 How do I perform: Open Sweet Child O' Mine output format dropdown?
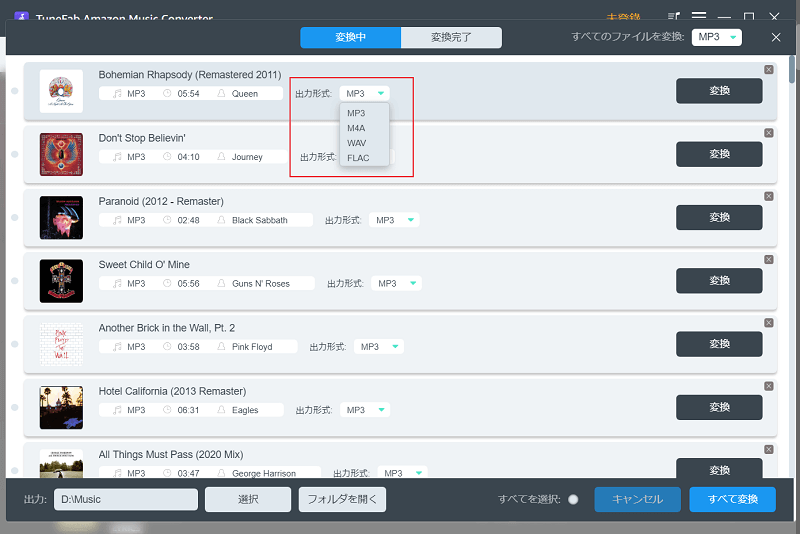[x=396, y=283]
